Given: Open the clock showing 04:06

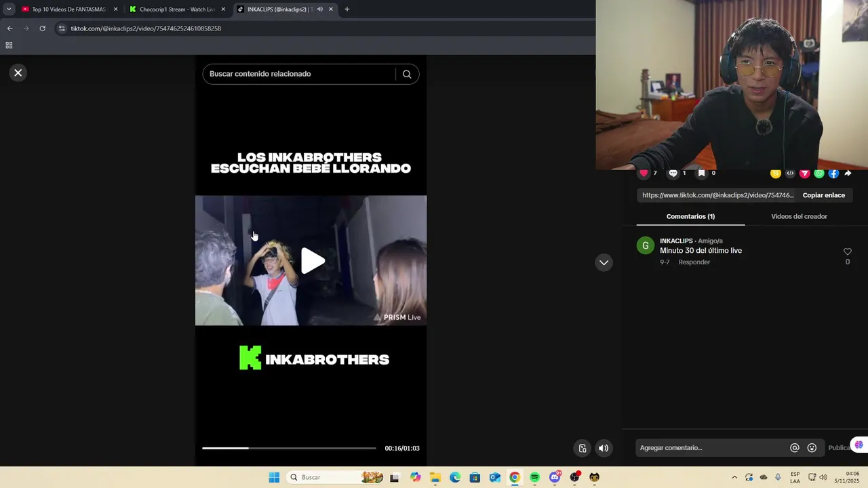Looking at the screenshot, I should (x=846, y=477).
